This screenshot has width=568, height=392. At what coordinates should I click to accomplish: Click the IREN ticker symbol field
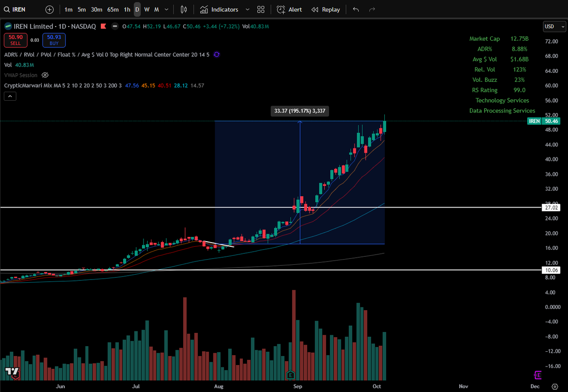pyautogui.click(x=19, y=9)
